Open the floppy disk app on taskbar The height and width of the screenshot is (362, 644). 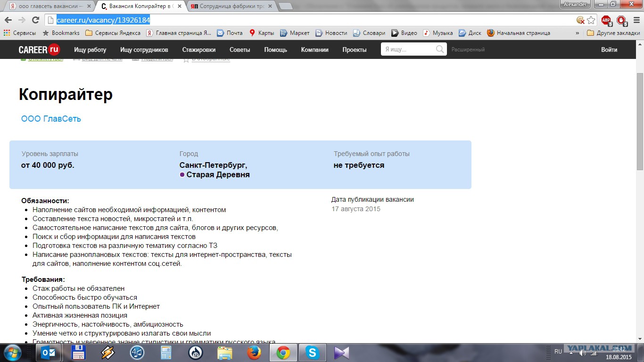[78, 353]
